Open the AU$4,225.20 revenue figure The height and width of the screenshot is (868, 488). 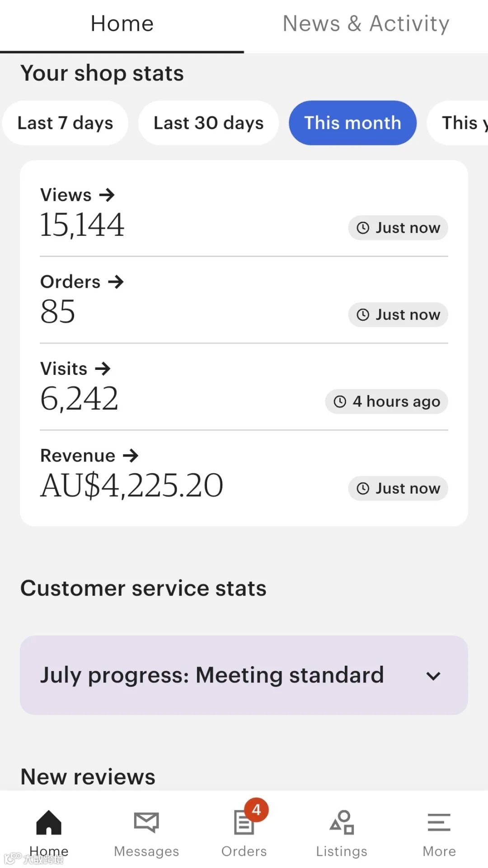132,485
